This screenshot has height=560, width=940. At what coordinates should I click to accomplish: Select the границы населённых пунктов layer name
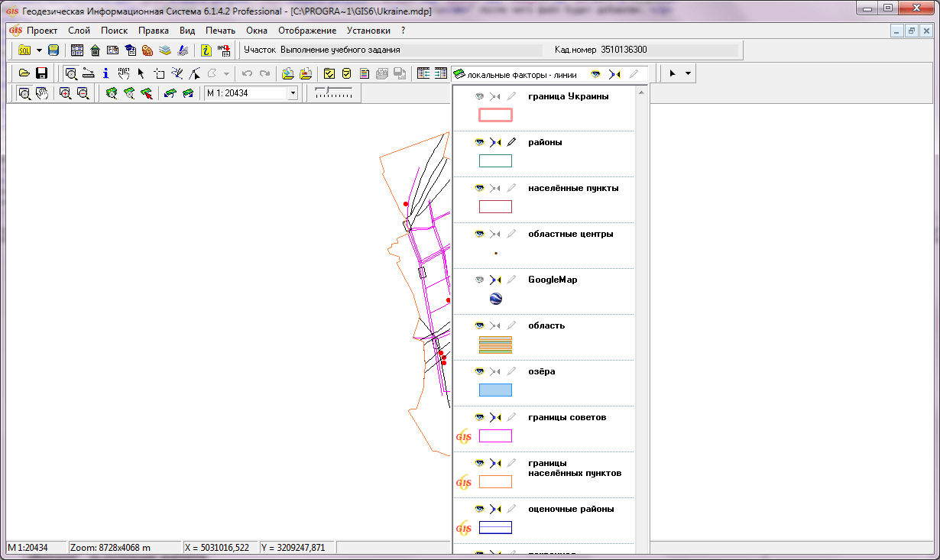pos(575,468)
